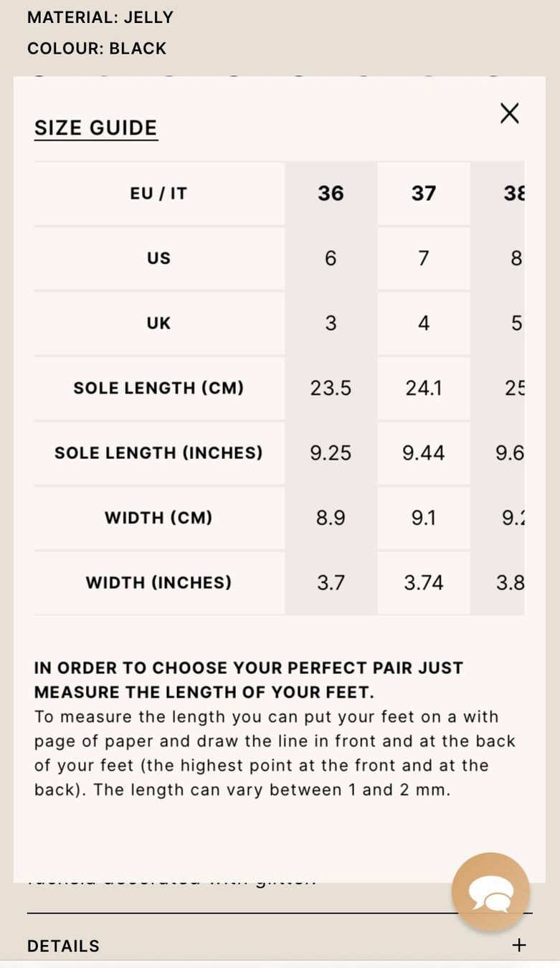Click the UK size 3 cell
The width and height of the screenshot is (560, 968).
331,323
